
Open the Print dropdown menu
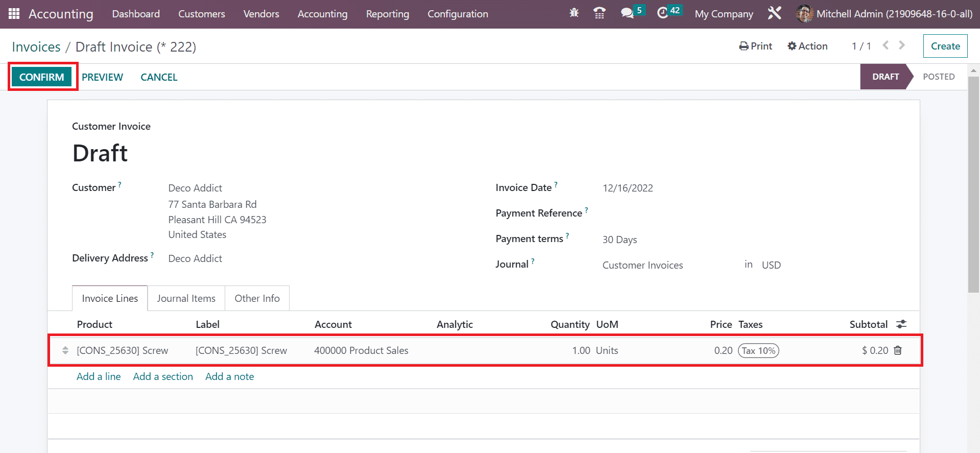[756, 46]
